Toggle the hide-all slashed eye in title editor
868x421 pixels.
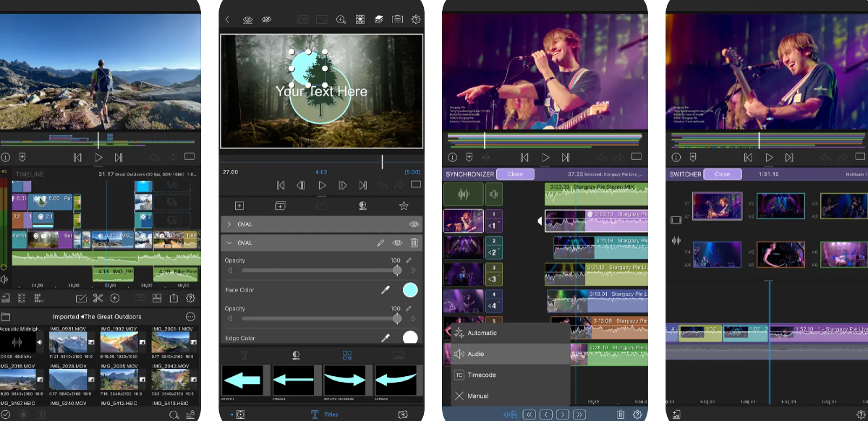[x=266, y=20]
